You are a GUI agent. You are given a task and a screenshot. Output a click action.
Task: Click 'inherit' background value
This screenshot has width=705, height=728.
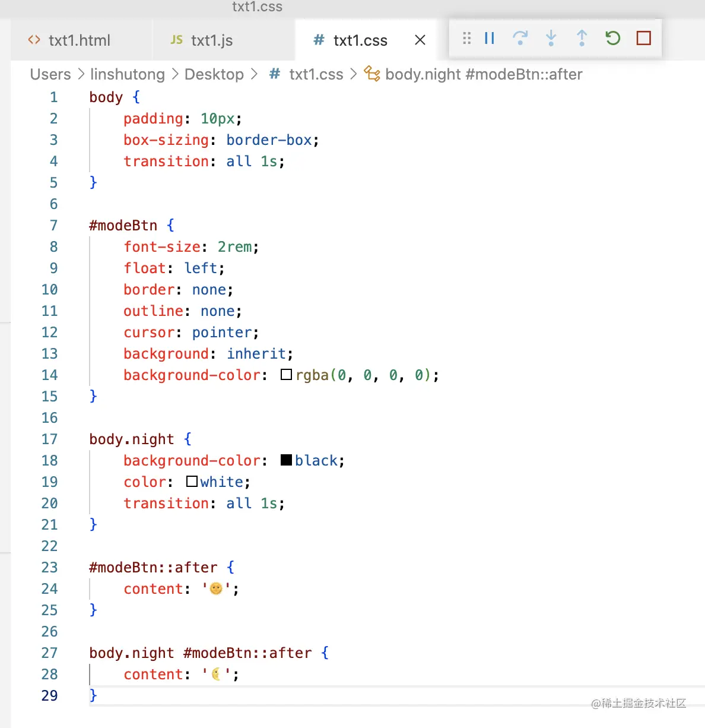pyautogui.click(x=256, y=354)
